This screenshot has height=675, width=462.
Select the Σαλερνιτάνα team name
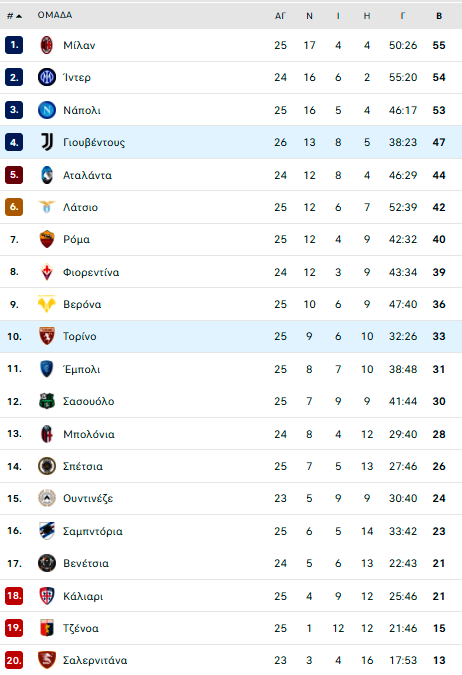click(95, 660)
